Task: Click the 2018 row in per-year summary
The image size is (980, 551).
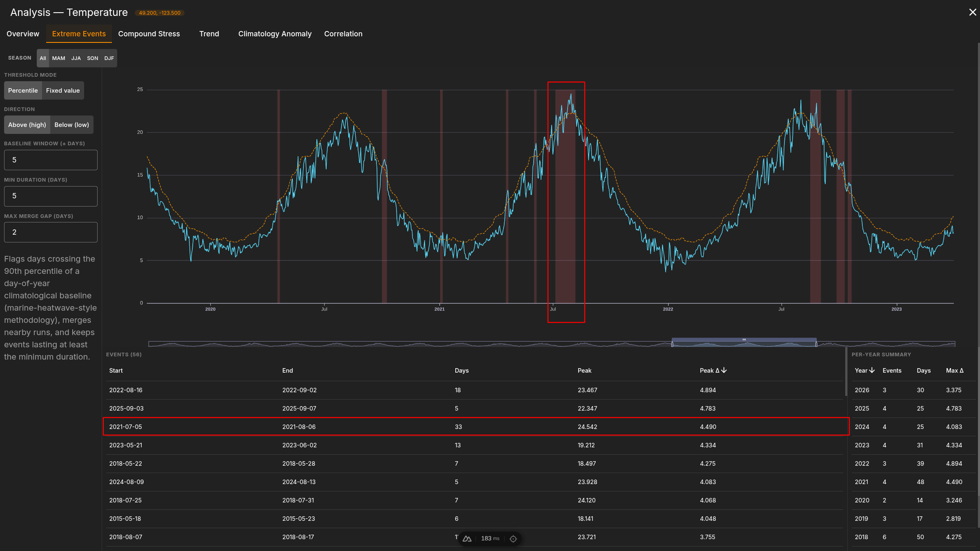Action: [x=913, y=537]
